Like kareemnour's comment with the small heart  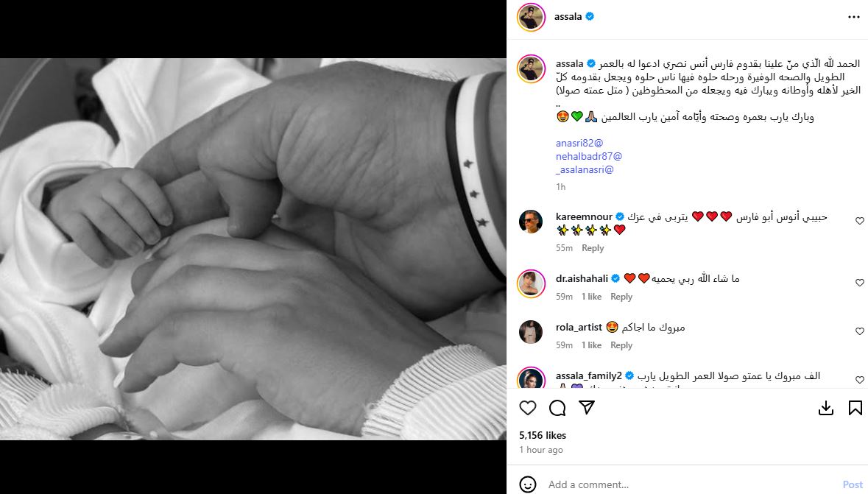click(860, 221)
